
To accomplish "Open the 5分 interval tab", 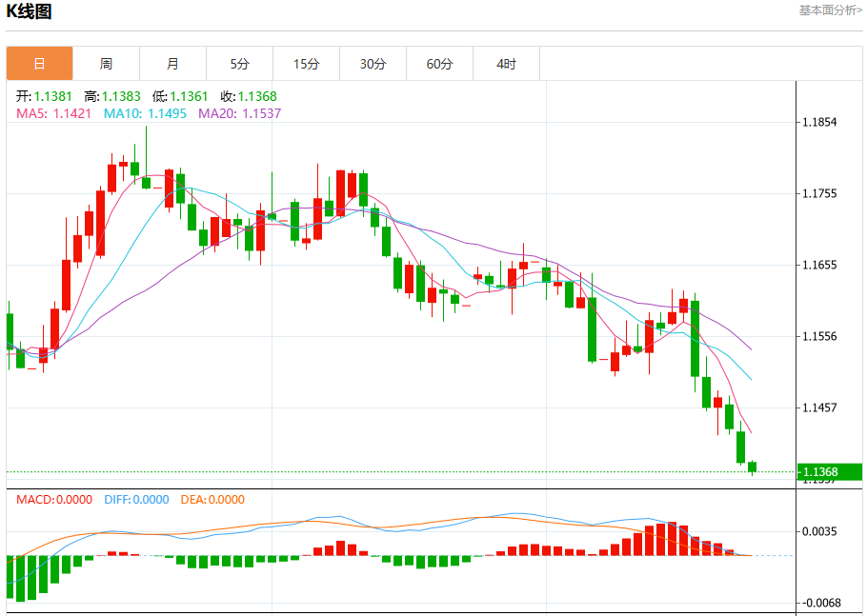I will coord(239,64).
